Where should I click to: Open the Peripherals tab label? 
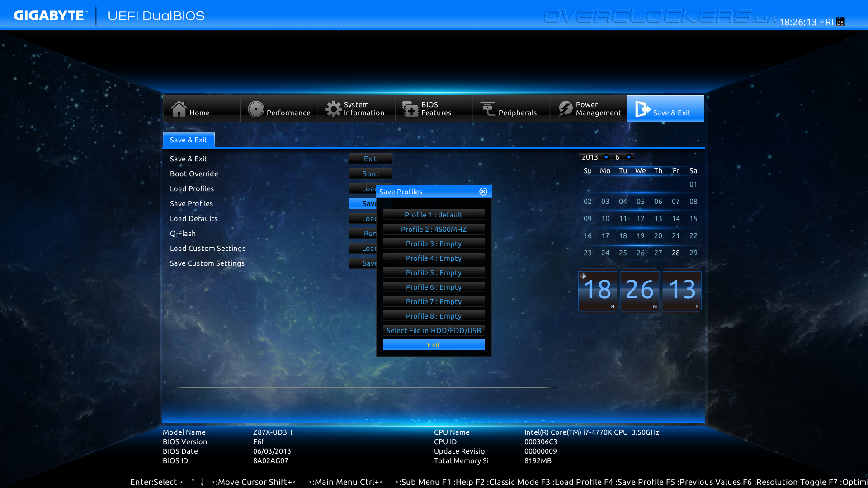pyautogui.click(x=518, y=113)
